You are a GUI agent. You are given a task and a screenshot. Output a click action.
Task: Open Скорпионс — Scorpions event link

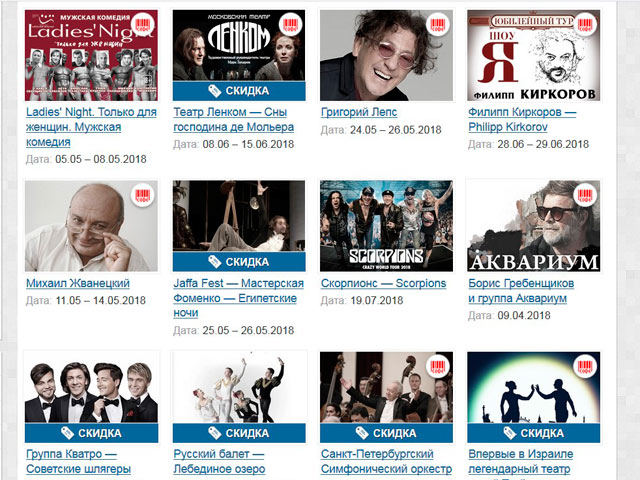coord(383,283)
